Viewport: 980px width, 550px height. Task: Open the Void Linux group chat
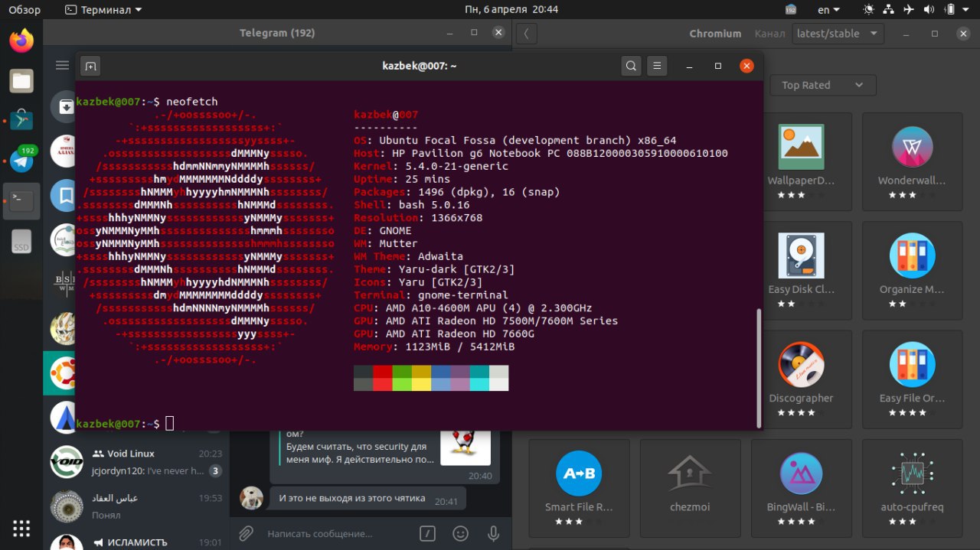click(x=136, y=462)
